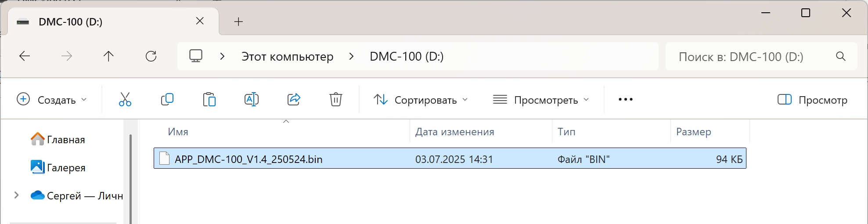Click the Delete trash icon
Screen dimensions: 868x224
[335, 100]
